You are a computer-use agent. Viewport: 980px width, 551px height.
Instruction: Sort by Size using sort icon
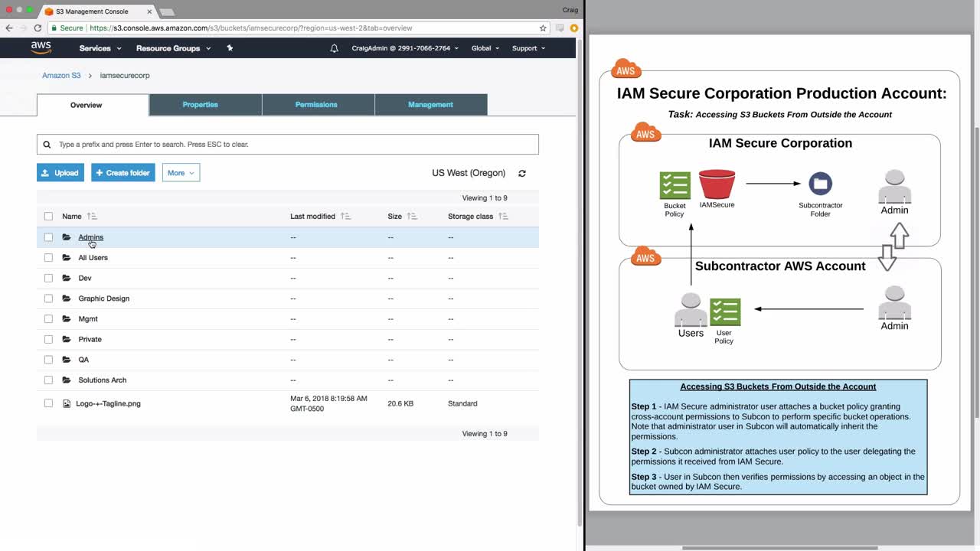point(412,217)
